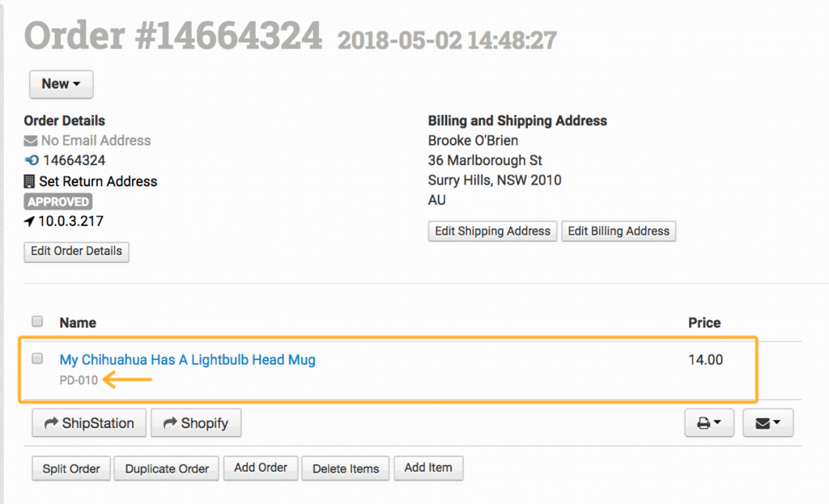
Task: Click the building icon for Set Return Address
Action: click(x=30, y=181)
